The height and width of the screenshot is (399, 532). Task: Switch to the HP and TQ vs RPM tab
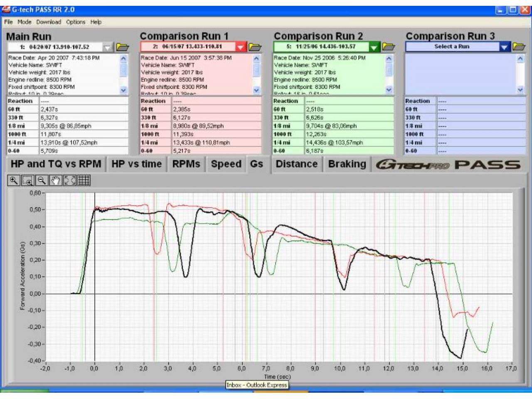pyautogui.click(x=56, y=164)
